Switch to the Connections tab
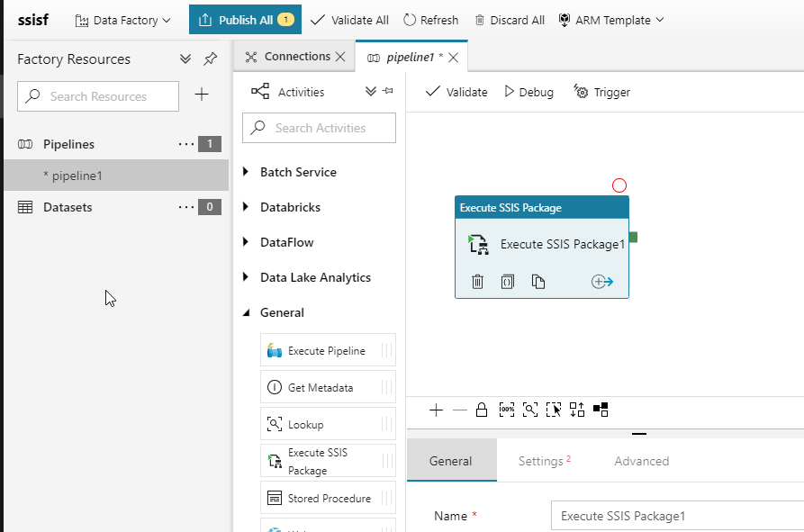This screenshot has width=804, height=532. 288,57
